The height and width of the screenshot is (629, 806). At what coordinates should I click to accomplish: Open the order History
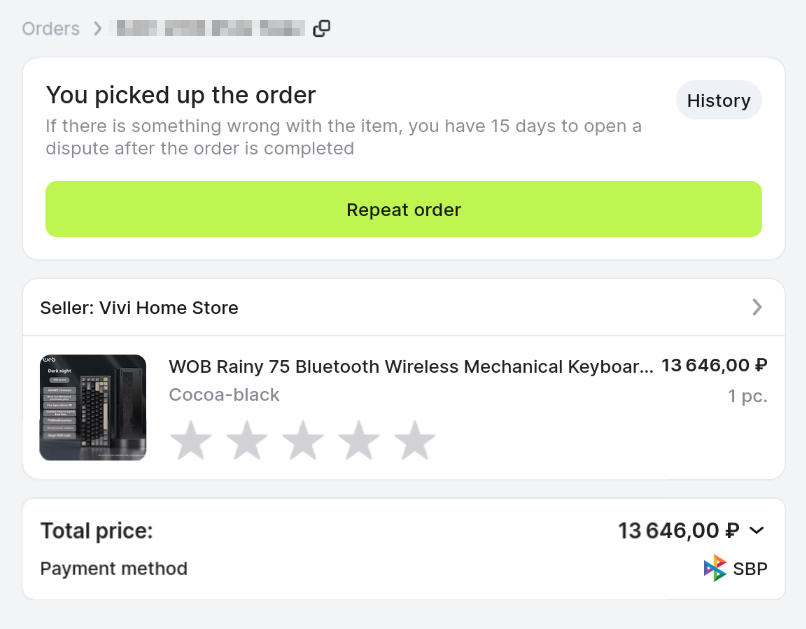click(718, 101)
